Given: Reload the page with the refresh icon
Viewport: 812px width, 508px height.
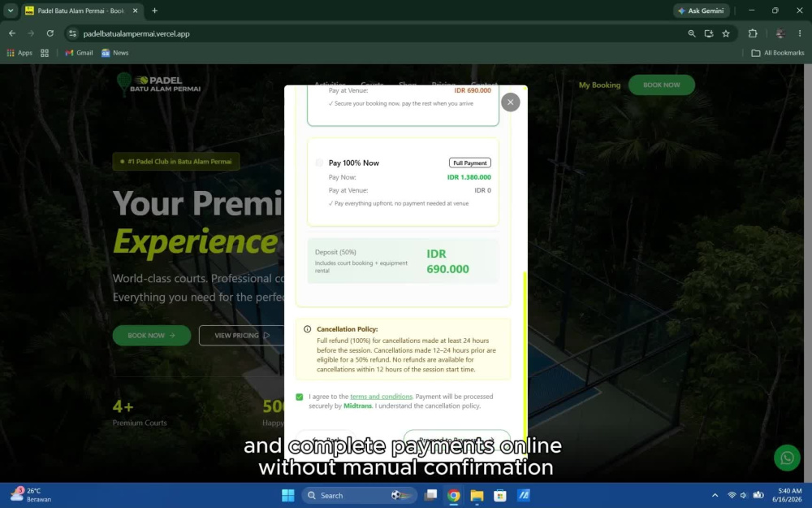Looking at the screenshot, I should [x=50, y=33].
